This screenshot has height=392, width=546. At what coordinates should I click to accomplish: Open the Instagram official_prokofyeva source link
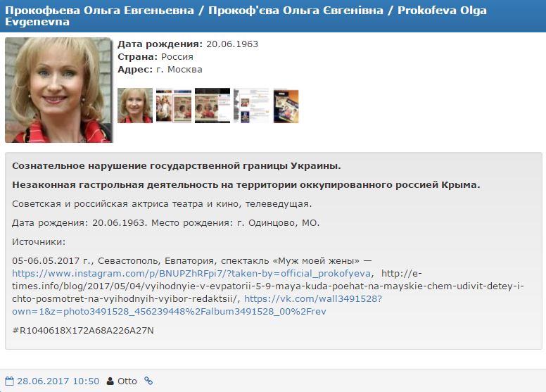[x=191, y=274]
